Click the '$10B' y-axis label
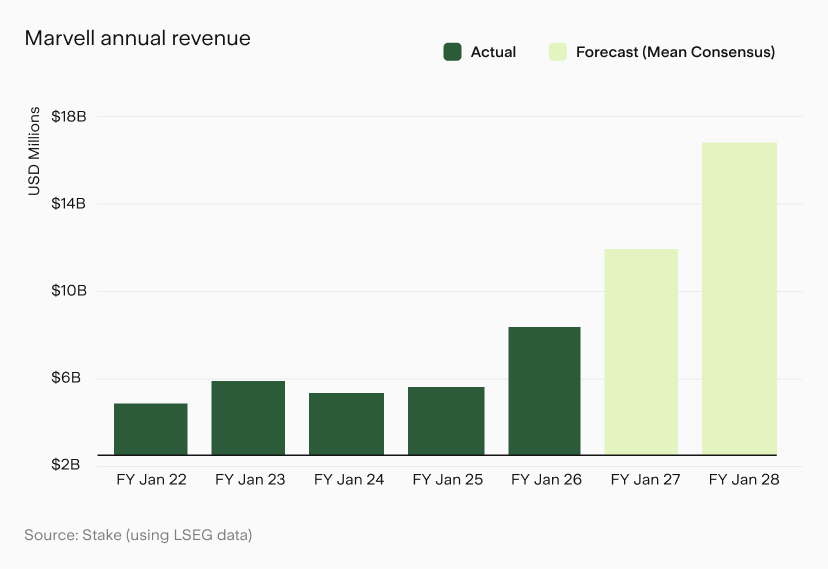Image resolution: width=828 pixels, height=569 pixels. point(69,291)
